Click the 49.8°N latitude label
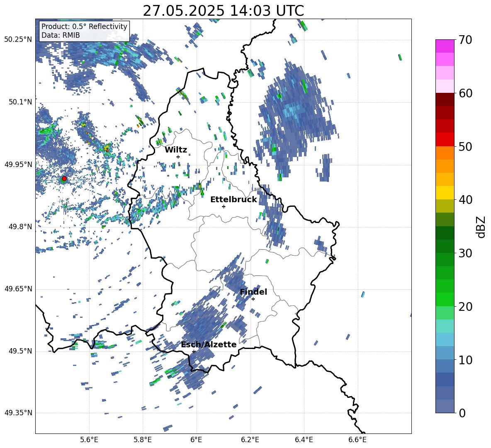This screenshot has width=491, height=448. (x=20, y=227)
